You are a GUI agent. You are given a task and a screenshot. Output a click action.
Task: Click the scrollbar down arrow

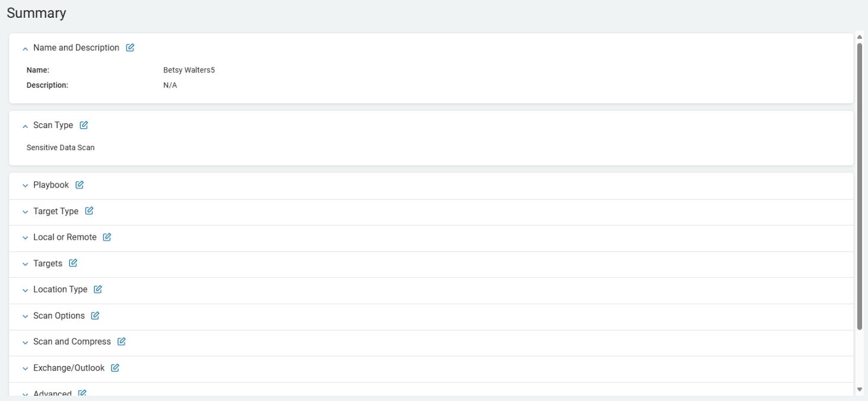(860, 390)
